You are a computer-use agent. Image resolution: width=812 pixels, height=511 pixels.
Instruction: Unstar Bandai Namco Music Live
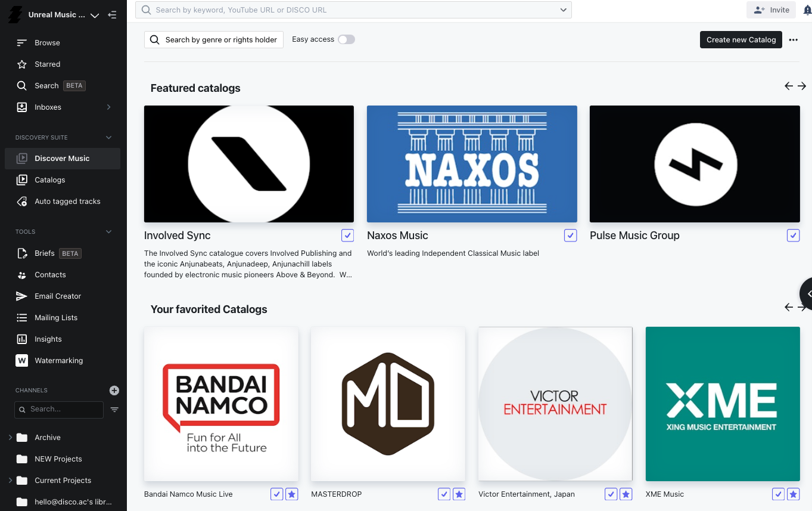point(292,494)
